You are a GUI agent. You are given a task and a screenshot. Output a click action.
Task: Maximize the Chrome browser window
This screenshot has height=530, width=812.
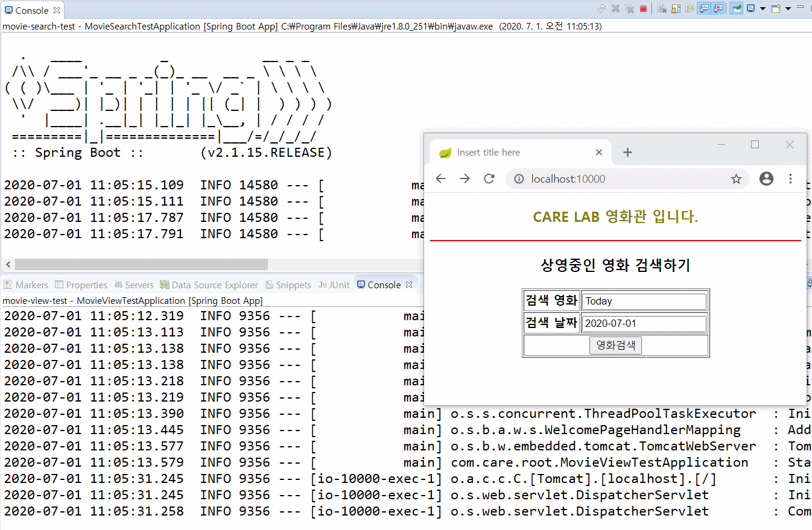(755, 145)
